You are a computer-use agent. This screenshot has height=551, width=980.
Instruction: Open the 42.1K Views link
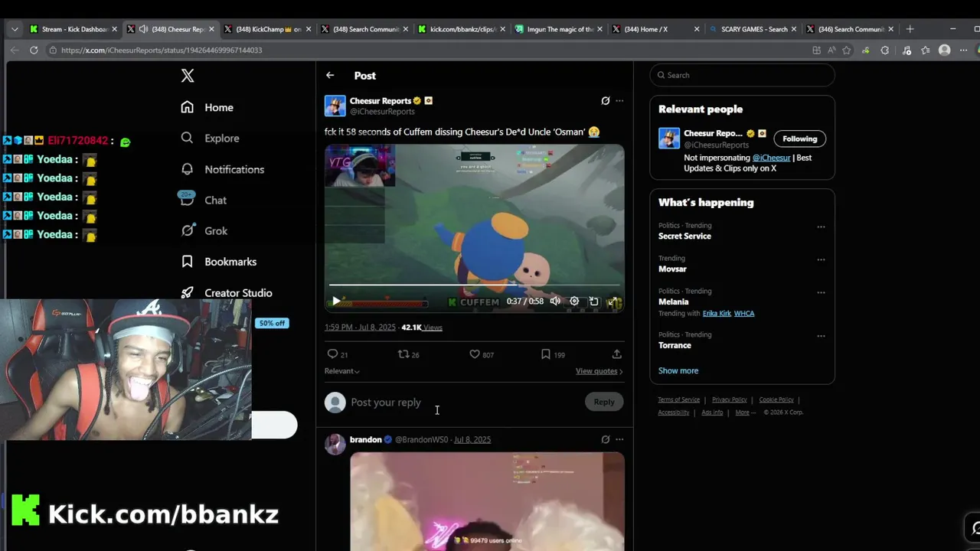[x=422, y=327]
